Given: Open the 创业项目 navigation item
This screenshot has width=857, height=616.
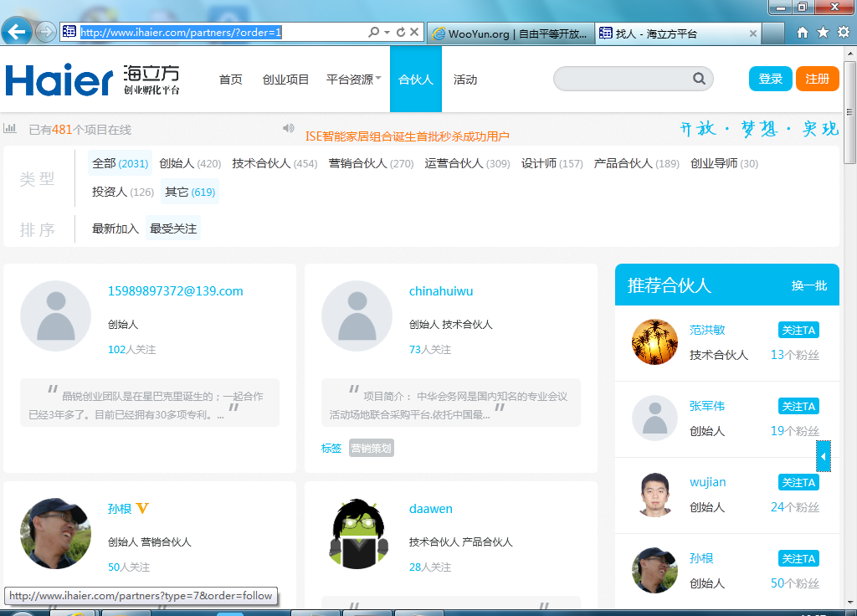Looking at the screenshot, I should [285, 80].
